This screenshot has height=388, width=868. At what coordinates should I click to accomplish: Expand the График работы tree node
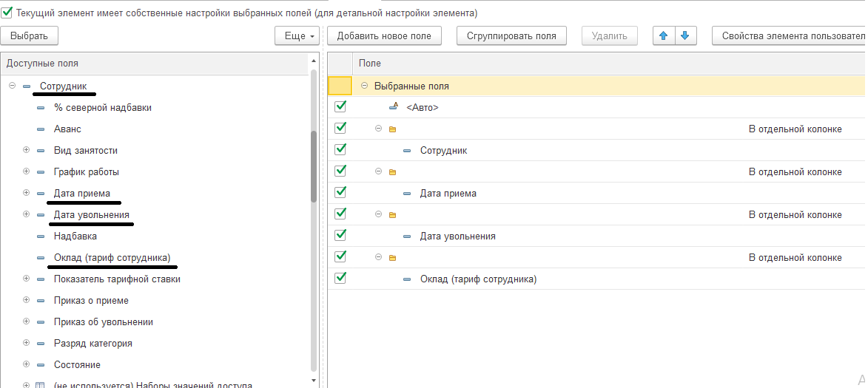(27, 171)
